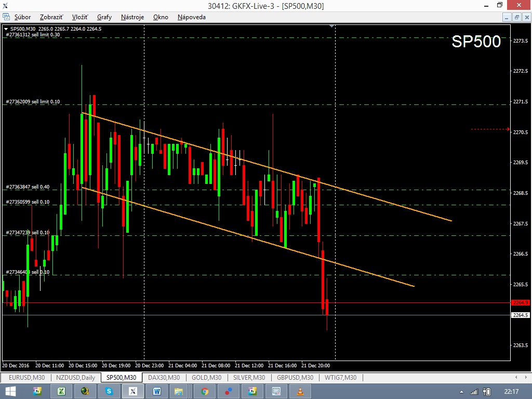Screen dimensions: 532x399
Task: Switch to the NZDUSD,Daily chart tab
Action: [x=75, y=377]
